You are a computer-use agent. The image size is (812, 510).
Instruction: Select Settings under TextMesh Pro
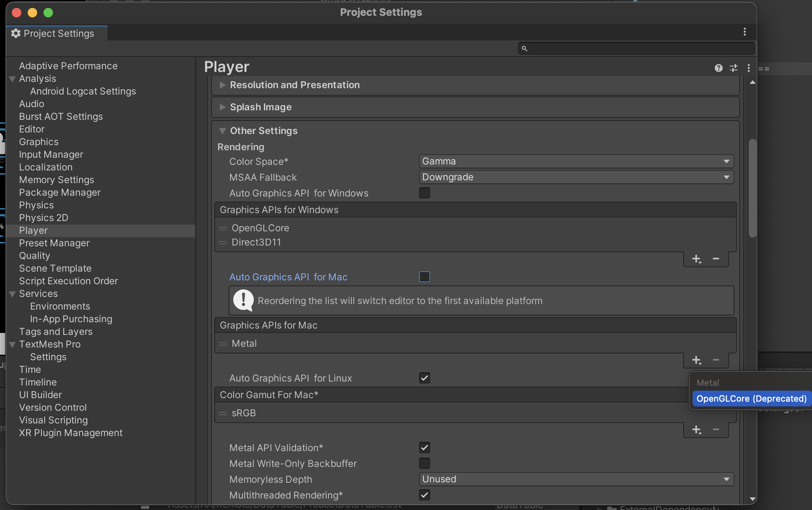[48, 357]
